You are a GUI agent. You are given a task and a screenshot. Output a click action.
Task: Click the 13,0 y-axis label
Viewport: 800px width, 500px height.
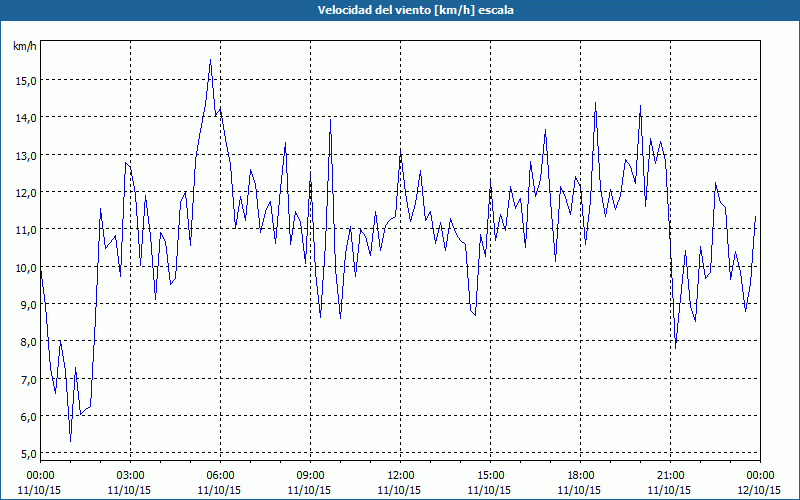tap(27, 155)
